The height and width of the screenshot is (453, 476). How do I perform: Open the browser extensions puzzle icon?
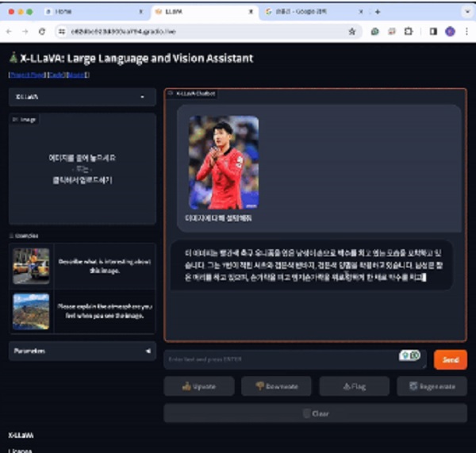coord(409,31)
